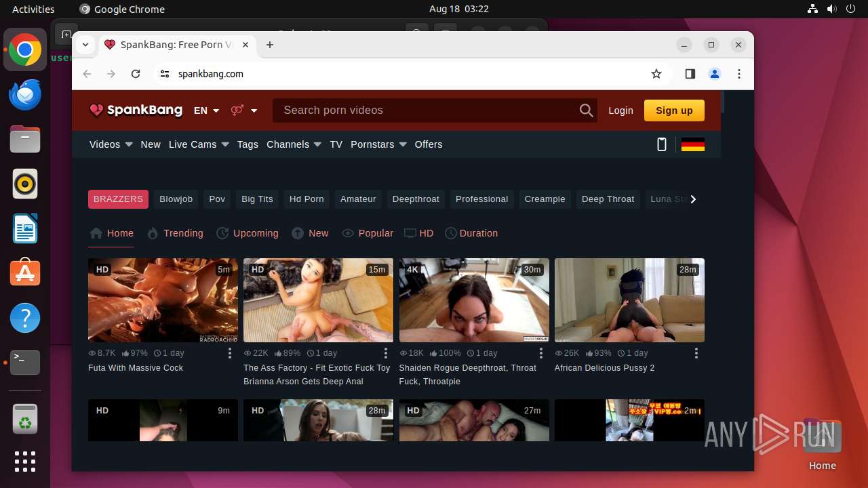This screenshot has height=488, width=868.
Task: Open Chrome profile avatar icon
Action: pos(714,74)
